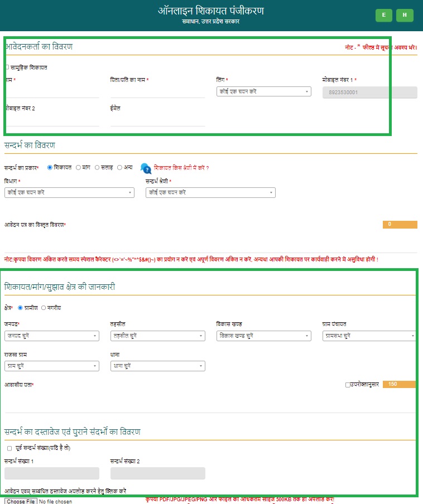
Task: Select the शिकायत radio button
Action: pyautogui.click(x=50, y=167)
